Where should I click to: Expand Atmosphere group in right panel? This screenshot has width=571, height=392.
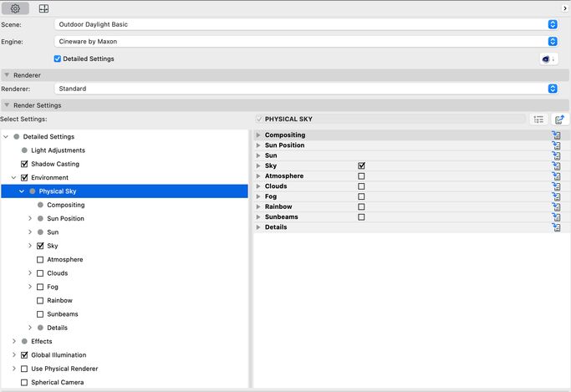(258, 176)
